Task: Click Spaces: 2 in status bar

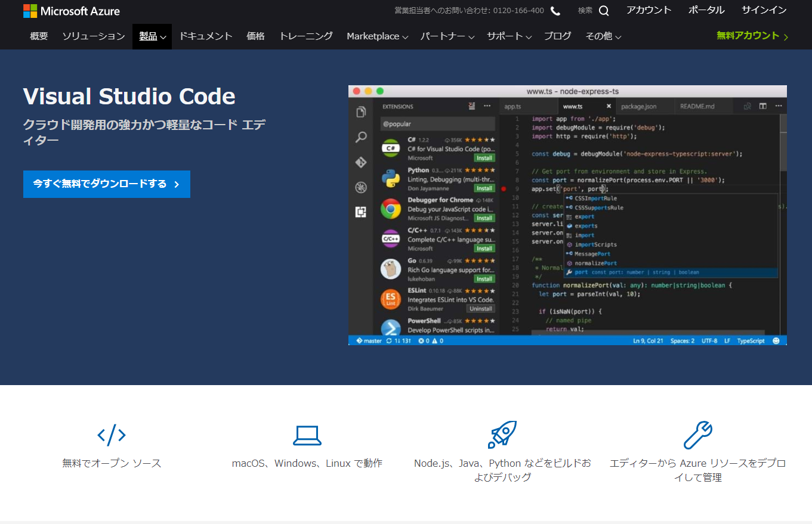Action: pyautogui.click(x=683, y=341)
